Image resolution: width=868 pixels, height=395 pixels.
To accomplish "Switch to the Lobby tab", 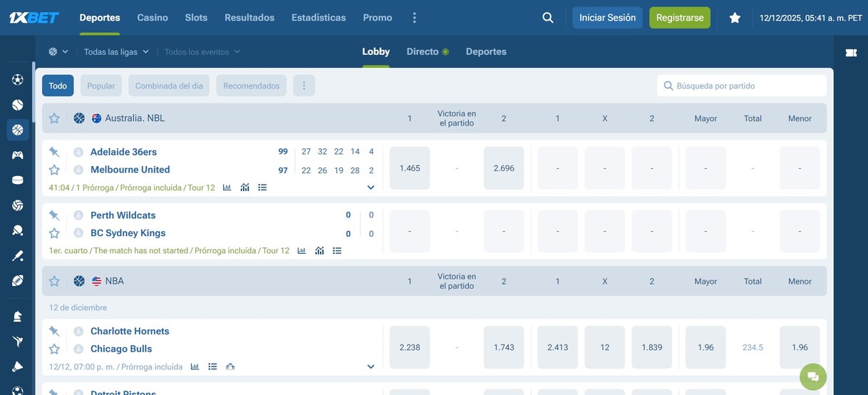I will click(x=376, y=52).
